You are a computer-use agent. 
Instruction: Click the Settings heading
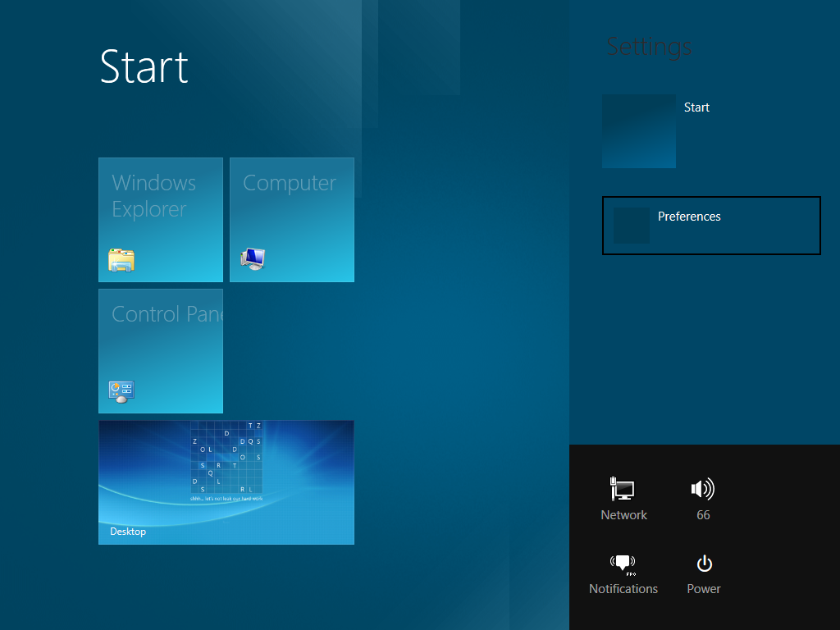(x=650, y=48)
